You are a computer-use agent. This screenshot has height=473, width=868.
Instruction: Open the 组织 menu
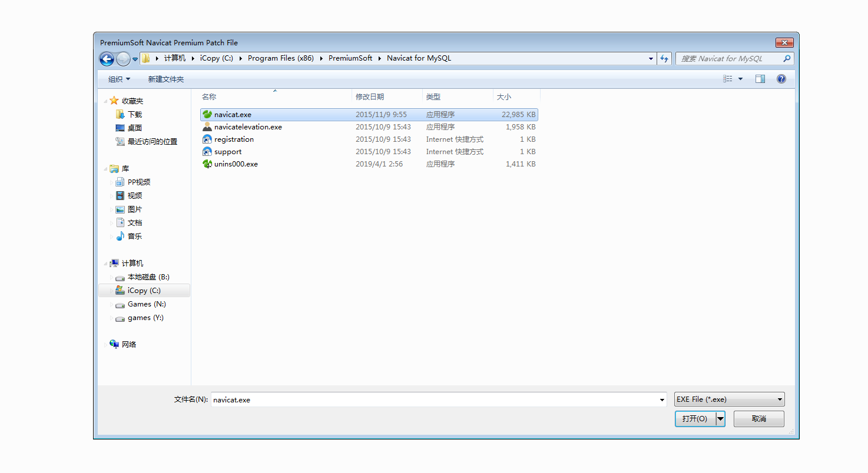point(119,79)
